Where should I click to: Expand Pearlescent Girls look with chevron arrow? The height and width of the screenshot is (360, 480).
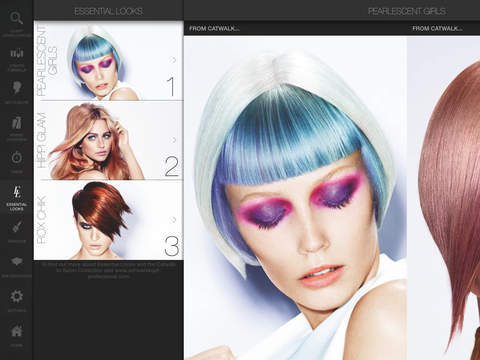[x=173, y=60]
